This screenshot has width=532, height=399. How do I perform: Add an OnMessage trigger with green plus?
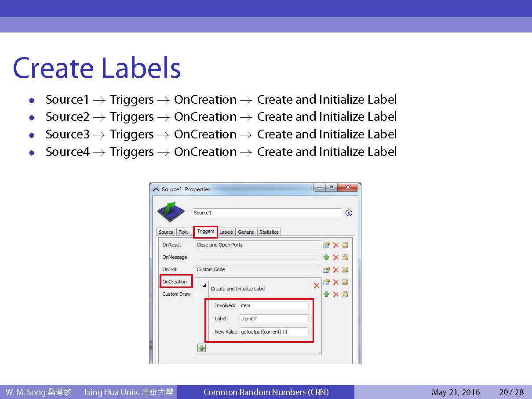click(x=326, y=258)
